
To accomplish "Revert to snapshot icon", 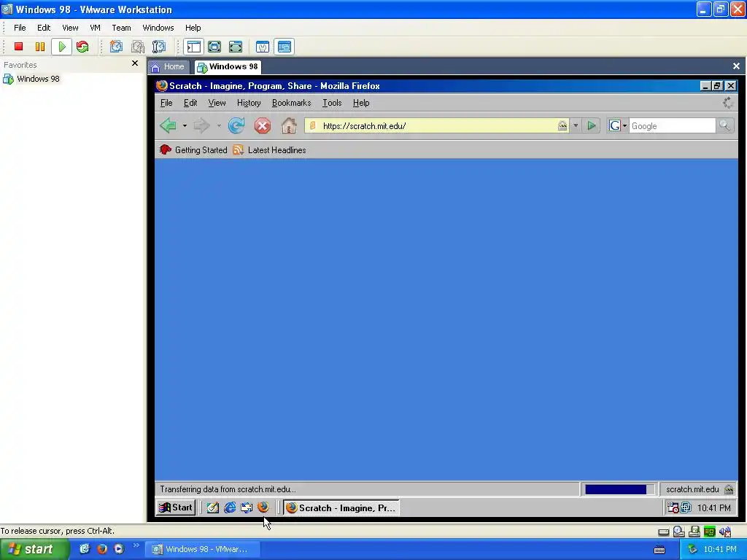I will tap(138, 47).
